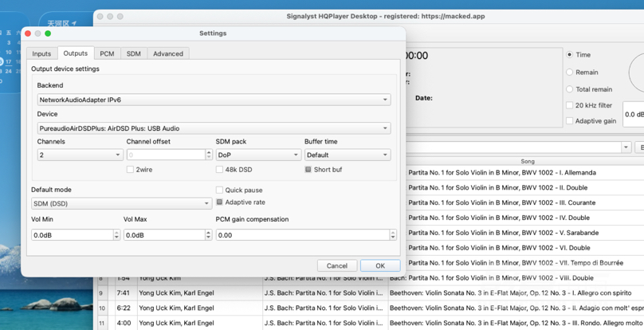Image resolution: width=644 pixels, height=330 pixels.
Task: Select song row VII. Tempo di Bourrée
Action: (x=525, y=262)
